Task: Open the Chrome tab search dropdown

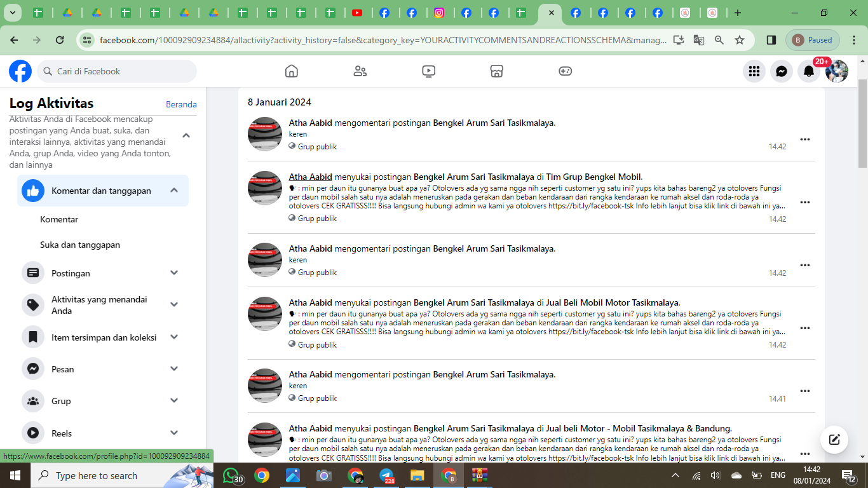Action: click(13, 13)
